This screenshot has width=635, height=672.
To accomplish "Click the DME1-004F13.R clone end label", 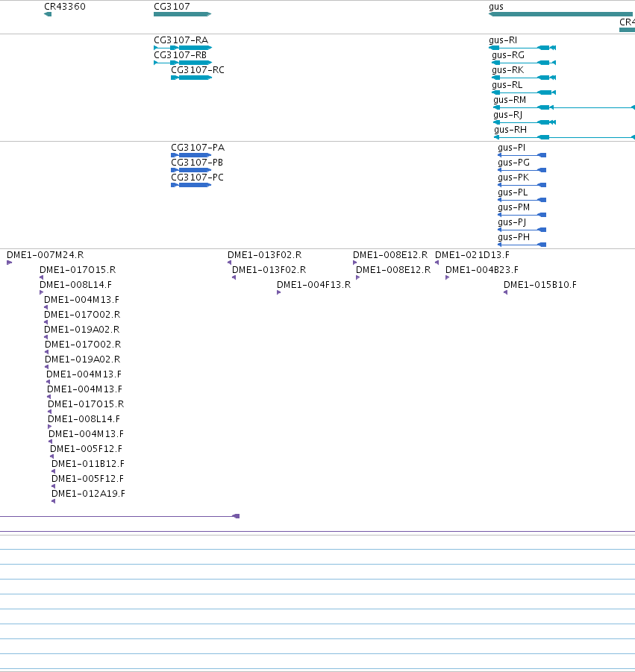I will (314, 285).
